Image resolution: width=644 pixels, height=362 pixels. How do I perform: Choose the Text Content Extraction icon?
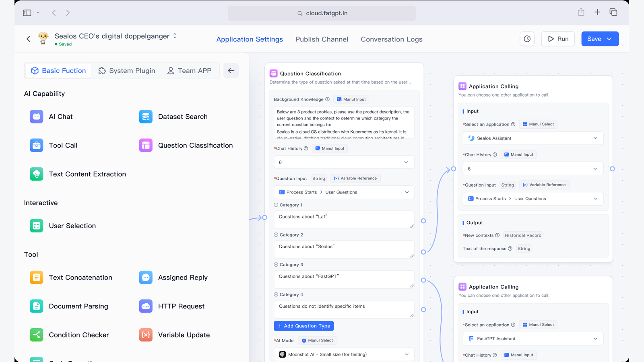coord(37,174)
